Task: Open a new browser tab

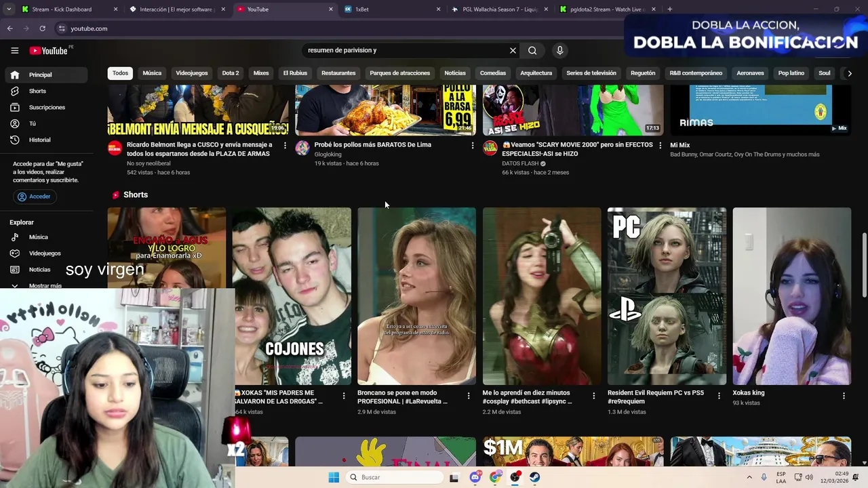Action: (669, 9)
